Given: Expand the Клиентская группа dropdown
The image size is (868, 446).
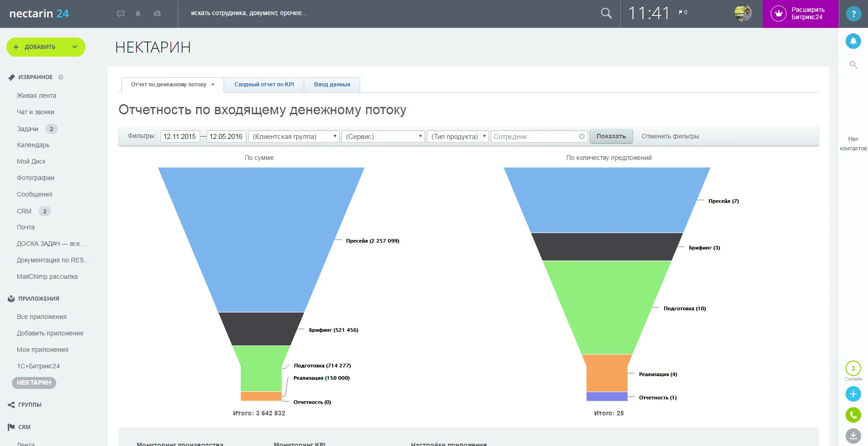Looking at the screenshot, I should (295, 137).
